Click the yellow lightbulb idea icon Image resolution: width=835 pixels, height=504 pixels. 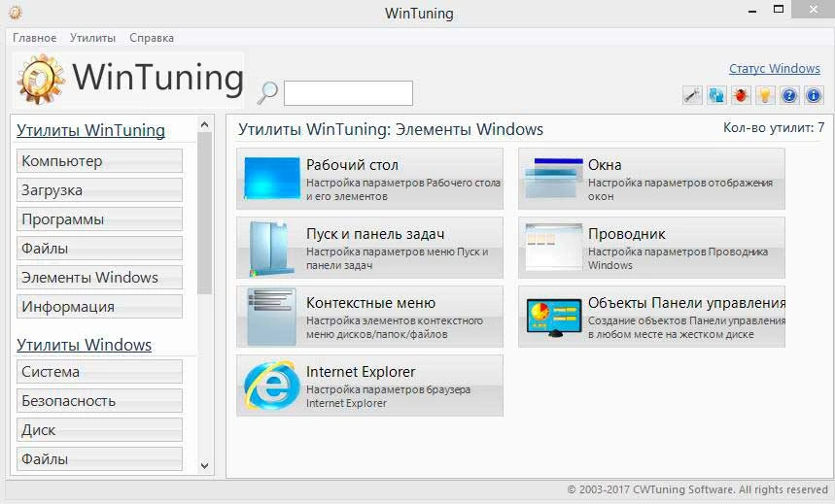coord(765,96)
